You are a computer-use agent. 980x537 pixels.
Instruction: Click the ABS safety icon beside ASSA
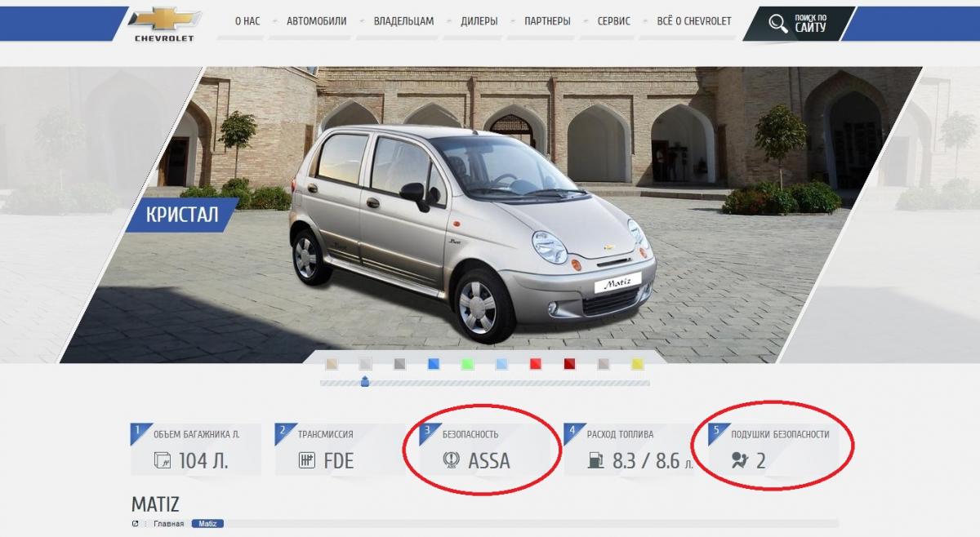pyautogui.click(x=450, y=461)
